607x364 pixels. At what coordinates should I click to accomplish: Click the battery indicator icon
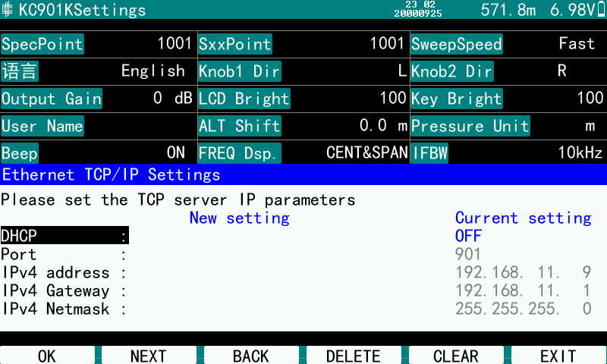click(601, 9)
